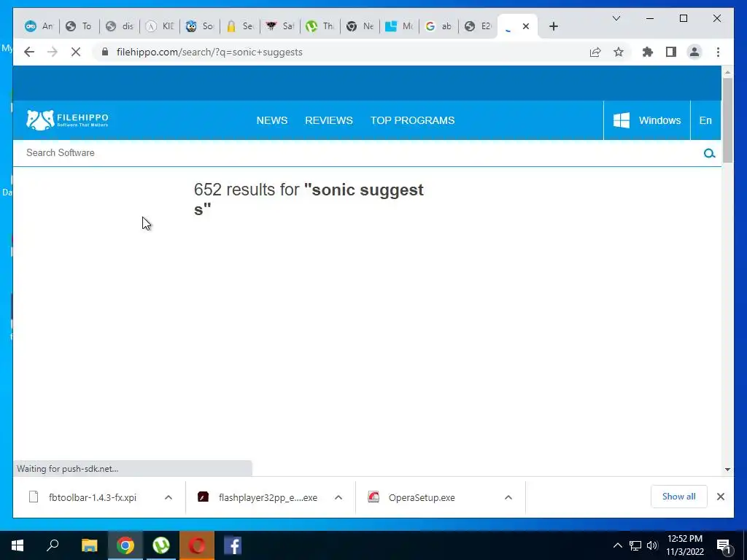Switch to the 'Se' lock-icon tab

click(x=239, y=26)
